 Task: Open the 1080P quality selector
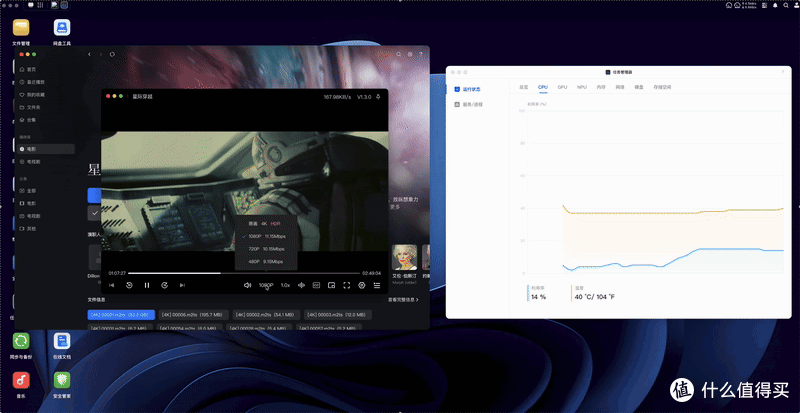coord(266,285)
